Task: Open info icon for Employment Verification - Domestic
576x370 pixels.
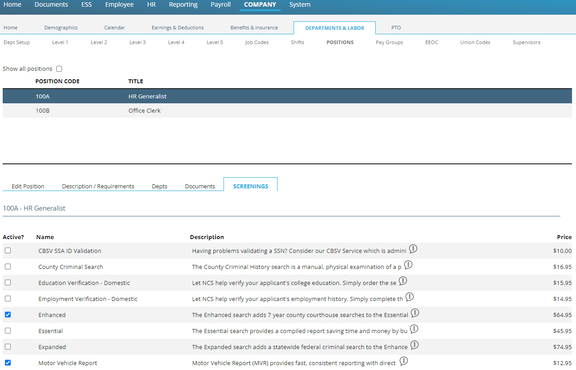Action: click(x=410, y=297)
